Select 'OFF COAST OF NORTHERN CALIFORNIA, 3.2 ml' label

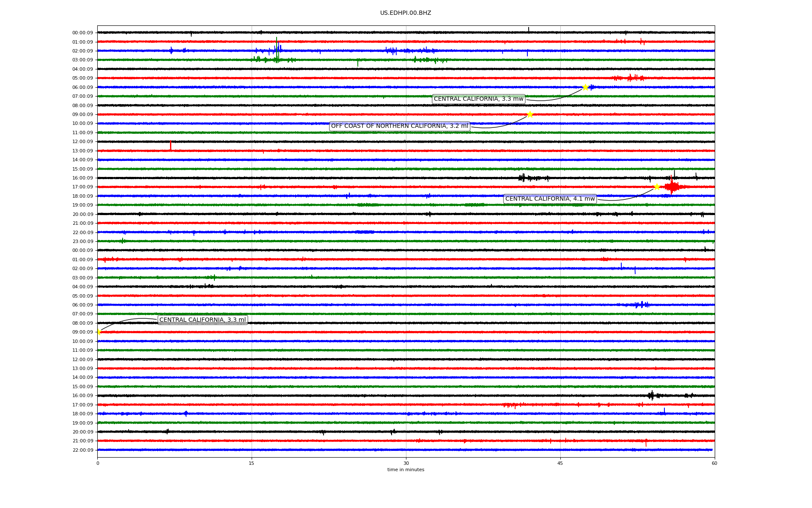(x=399, y=126)
